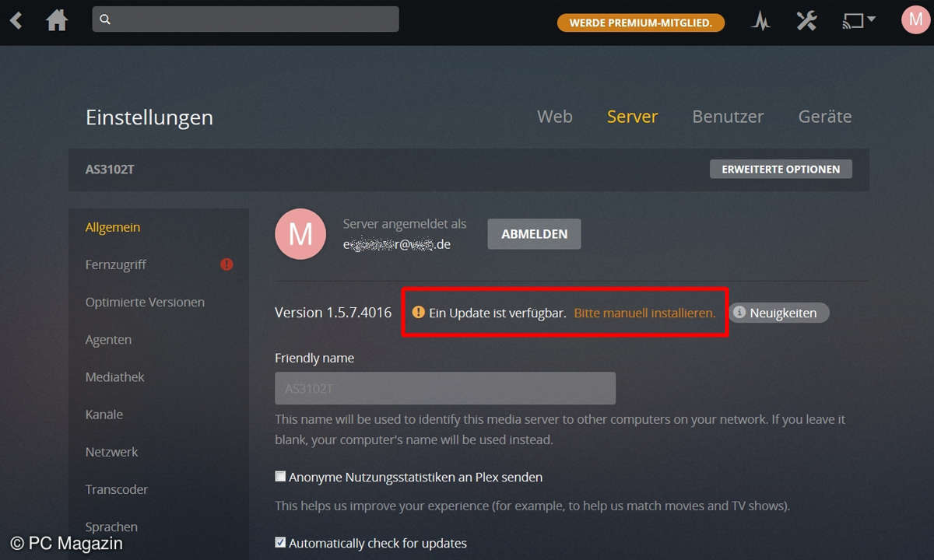Click Erweiterte Optionen button
Image resolution: width=934 pixels, height=560 pixels.
781,169
